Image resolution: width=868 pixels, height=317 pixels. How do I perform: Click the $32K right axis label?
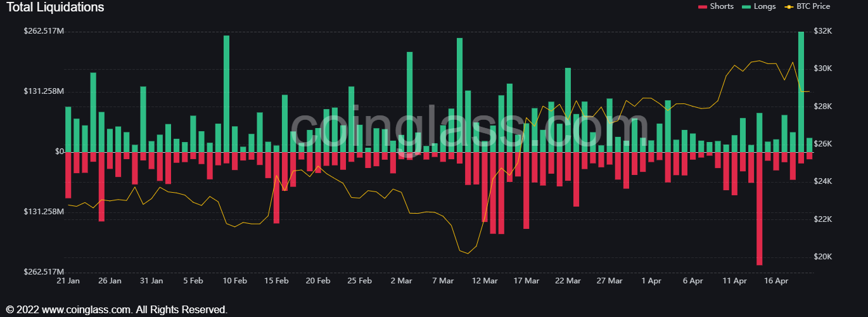(822, 31)
